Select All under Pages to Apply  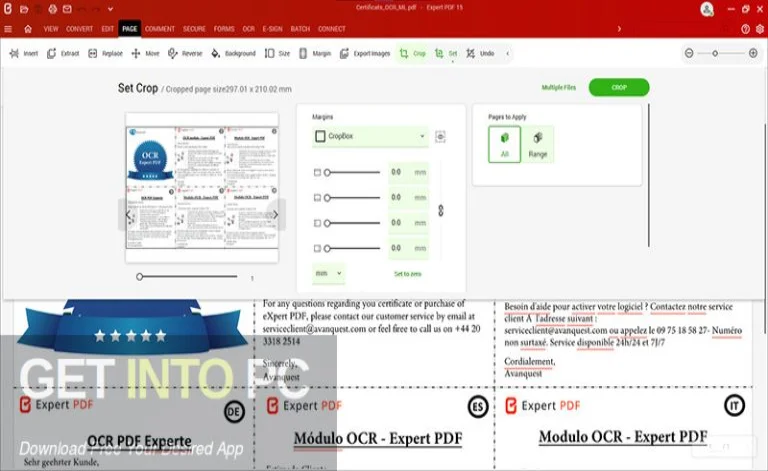(x=504, y=144)
